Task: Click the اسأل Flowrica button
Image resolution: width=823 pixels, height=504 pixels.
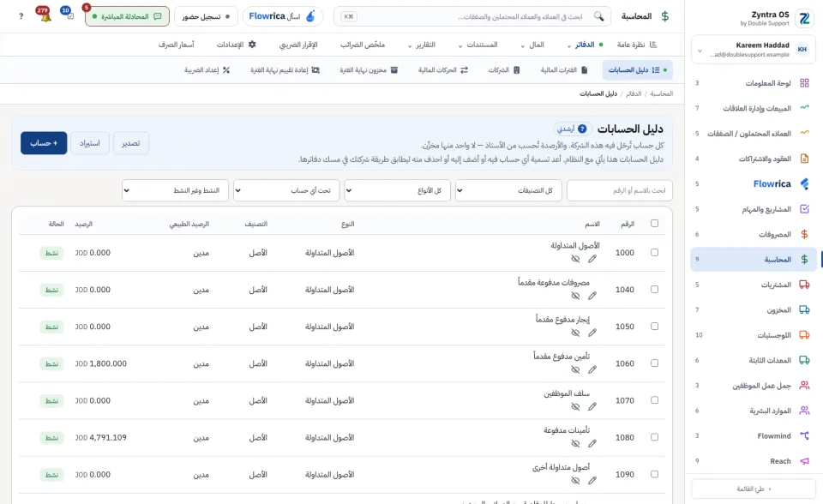Action: point(282,16)
